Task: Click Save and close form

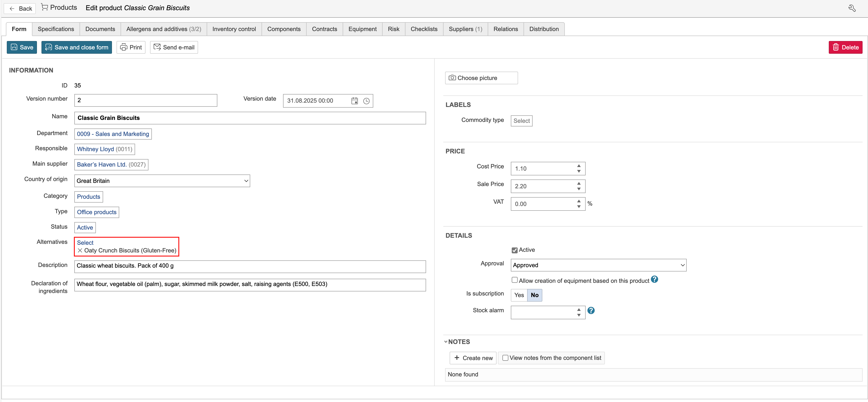Action: coord(77,48)
